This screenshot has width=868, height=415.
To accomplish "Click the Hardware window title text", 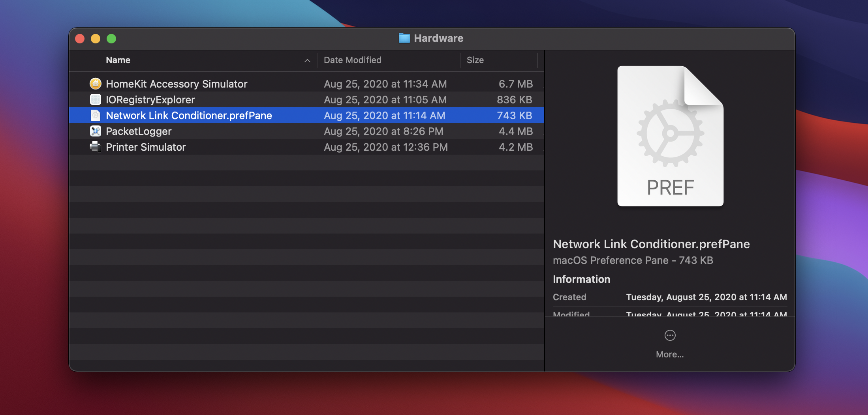I will click(x=438, y=38).
